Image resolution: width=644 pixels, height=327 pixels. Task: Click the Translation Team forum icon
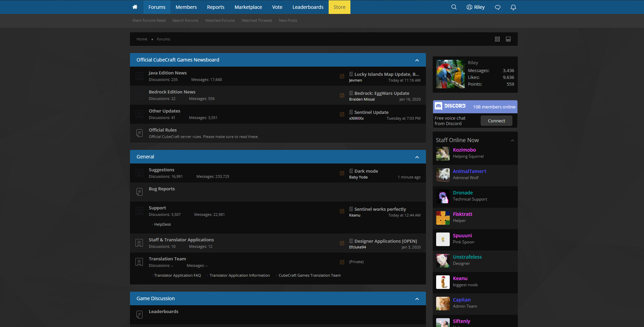(139, 262)
